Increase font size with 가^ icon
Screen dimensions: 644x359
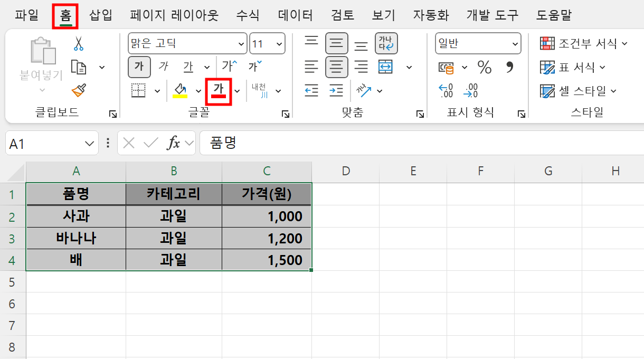pyautogui.click(x=230, y=67)
